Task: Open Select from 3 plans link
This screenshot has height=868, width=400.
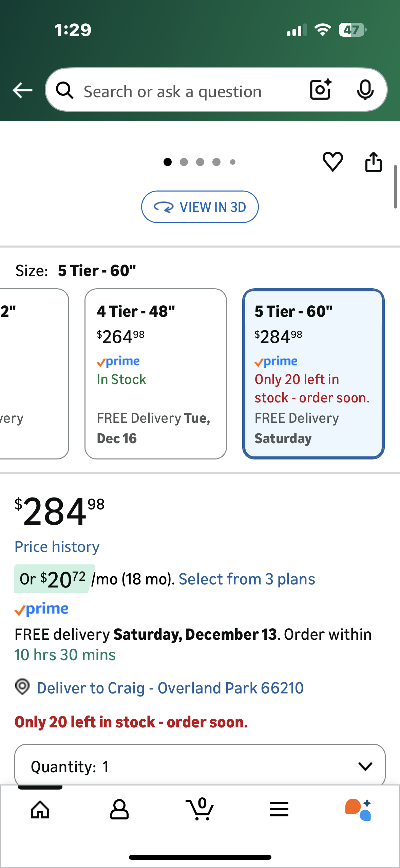Action: pyautogui.click(x=247, y=579)
